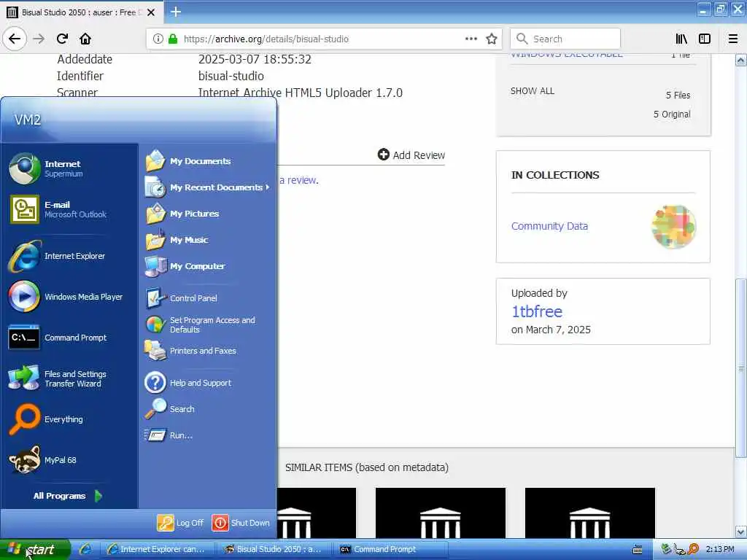Bookmark this page with star icon
Image resolution: width=747 pixels, height=560 pixels.
(492, 39)
